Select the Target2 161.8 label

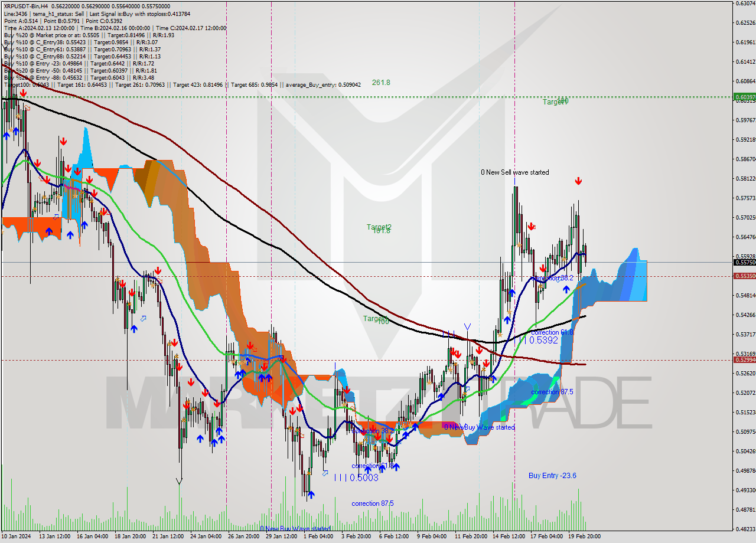(x=379, y=228)
